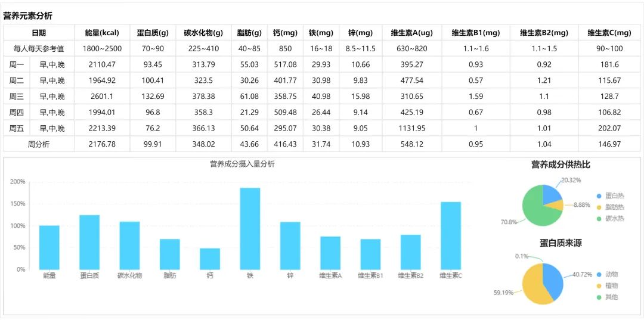Screen dimensions: 644x329
Task: Click the energy value 2110.47
Action: tap(102, 64)
